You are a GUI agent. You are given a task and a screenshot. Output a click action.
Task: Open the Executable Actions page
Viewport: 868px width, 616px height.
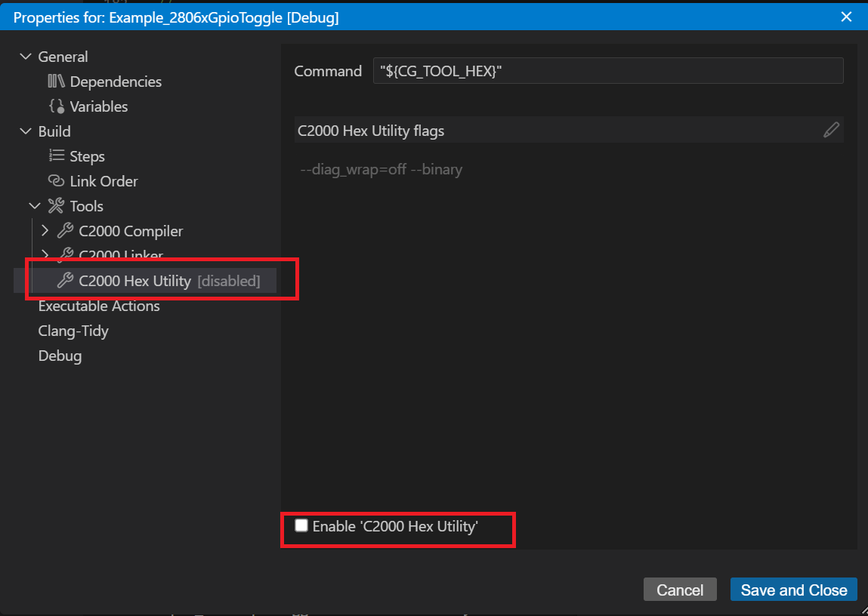click(x=98, y=306)
